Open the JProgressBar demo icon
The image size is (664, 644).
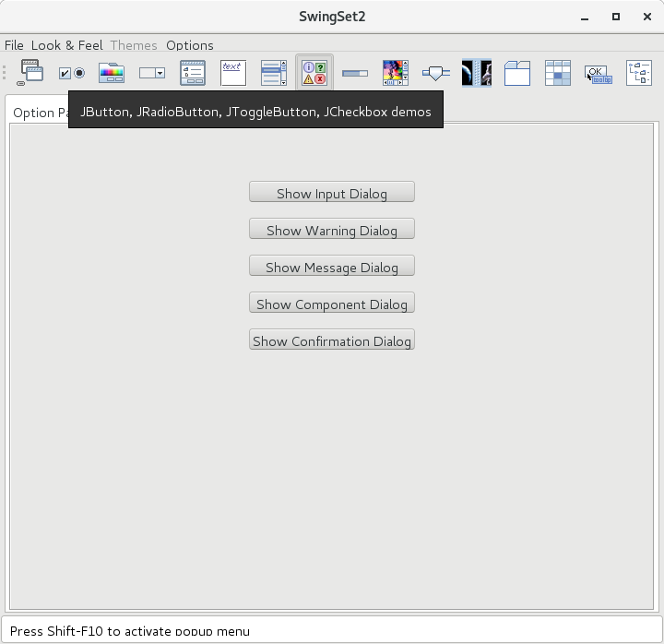click(355, 73)
